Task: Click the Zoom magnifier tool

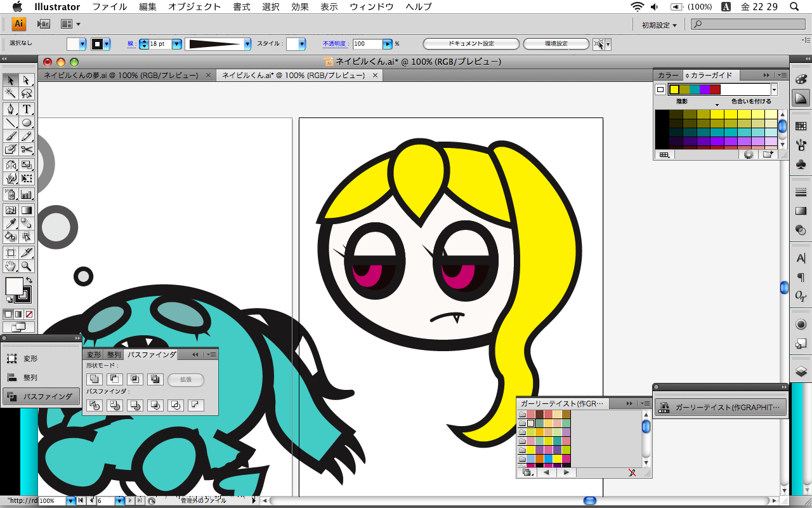Action: point(27,266)
